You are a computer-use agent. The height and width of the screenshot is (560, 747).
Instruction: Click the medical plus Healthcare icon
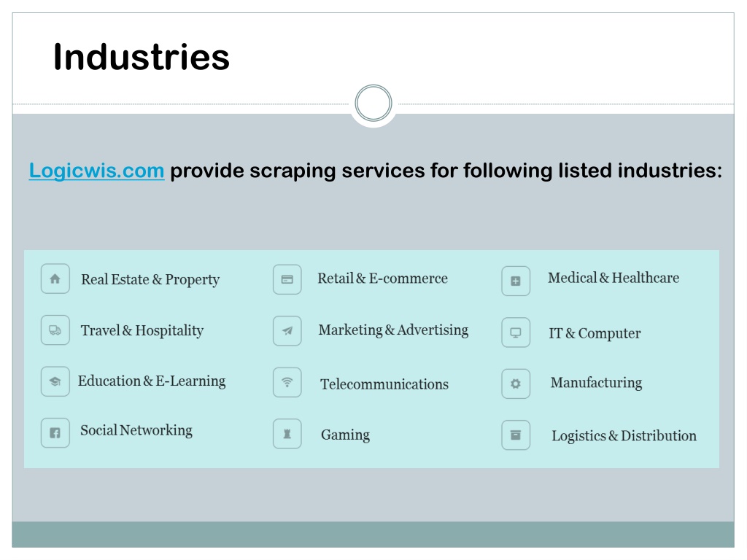[516, 281]
